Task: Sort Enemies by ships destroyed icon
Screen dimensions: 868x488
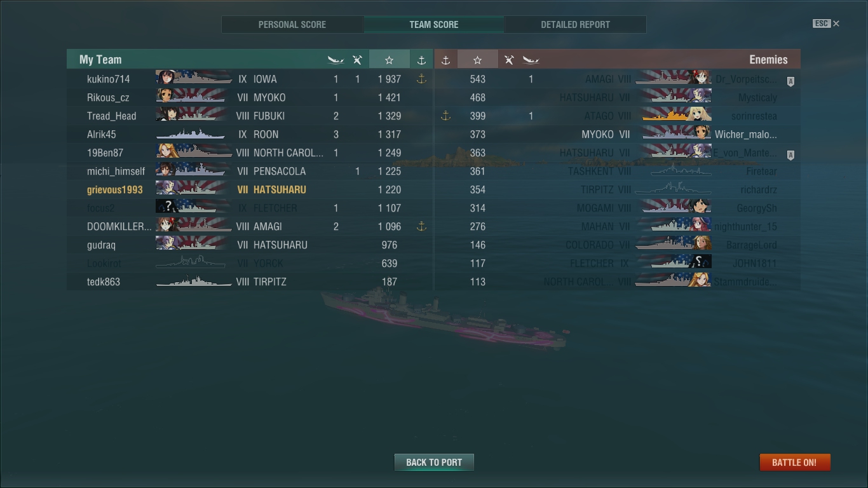Action: point(531,60)
